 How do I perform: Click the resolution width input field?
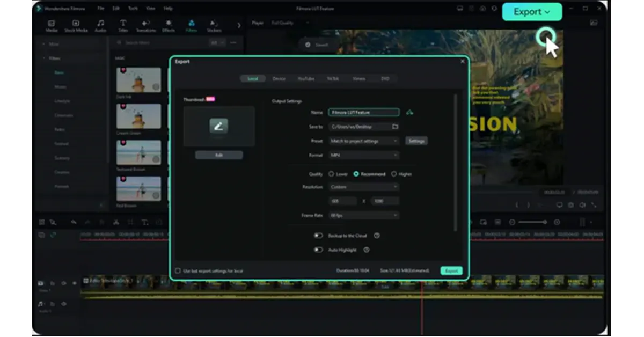click(342, 201)
